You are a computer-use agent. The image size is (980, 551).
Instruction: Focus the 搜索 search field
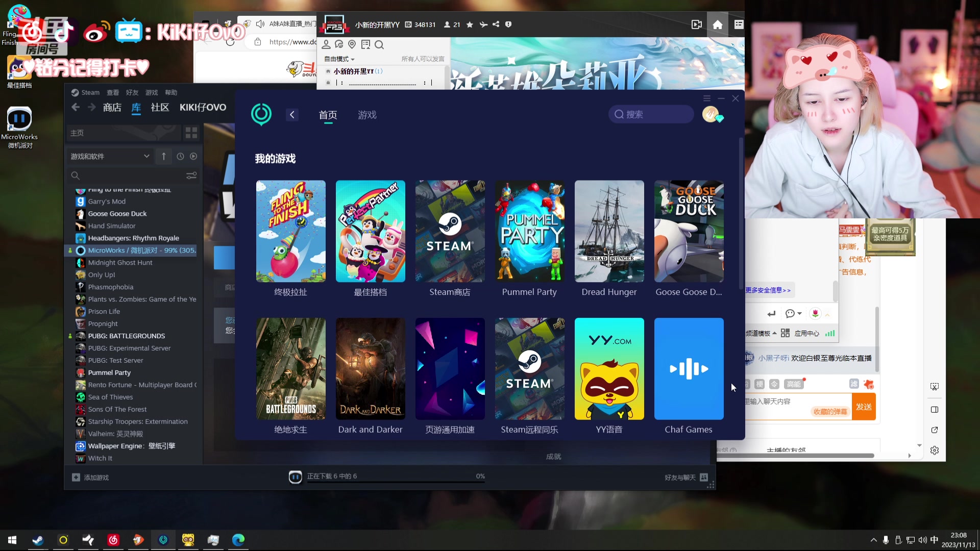(651, 114)
